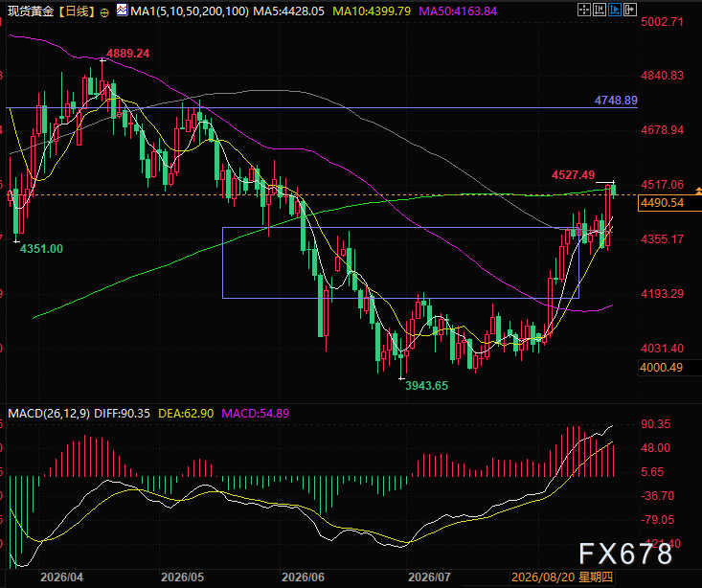Click the circled plus icon beside 日线

pyautogui.click(x=104, y=13)
